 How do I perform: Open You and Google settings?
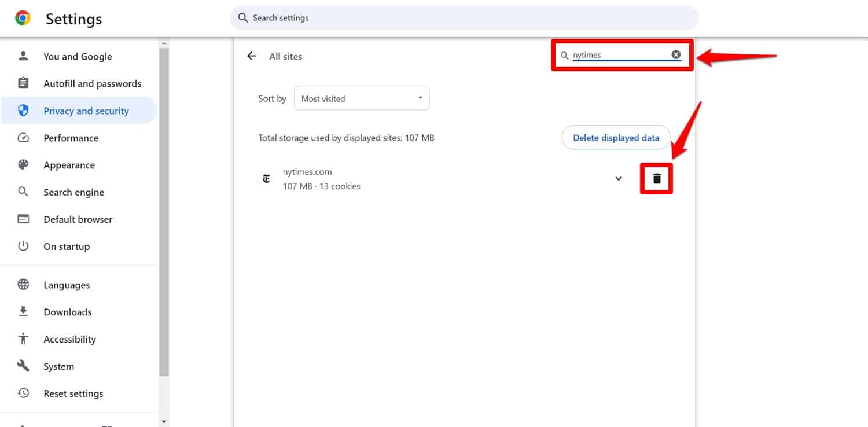click(x=78, y=57)
